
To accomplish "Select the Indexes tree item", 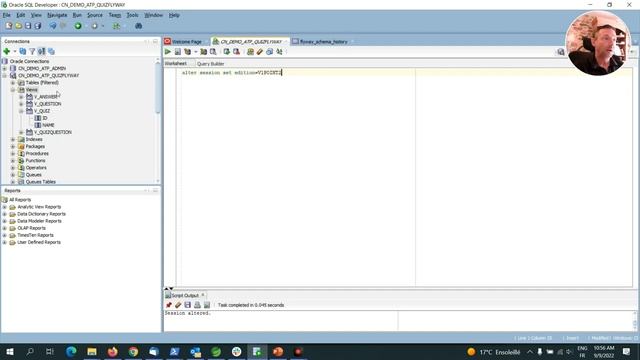I will click(34, 140).
